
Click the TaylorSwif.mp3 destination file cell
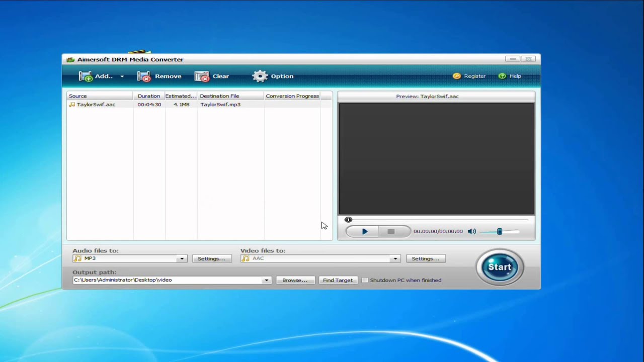pyautogui.click(x=220, y=105)
